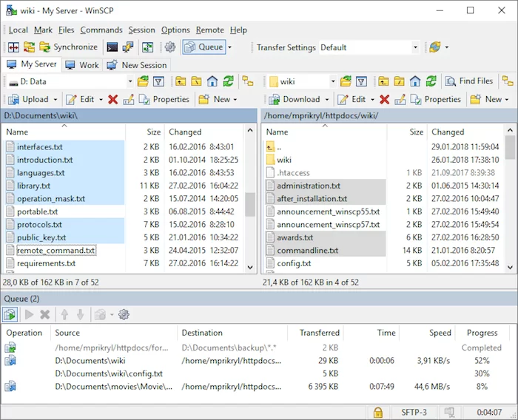Delete the selected remote files with the red X

[385, 99]
